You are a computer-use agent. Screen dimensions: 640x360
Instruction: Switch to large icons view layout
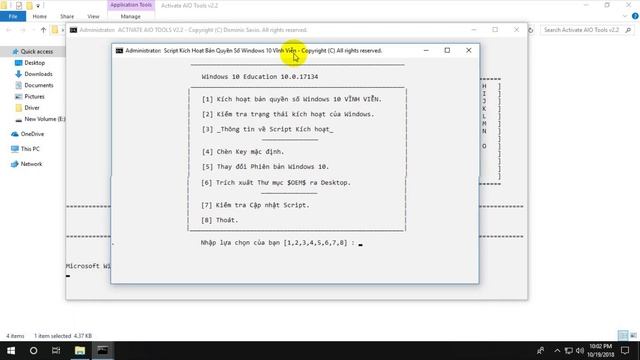633,336
